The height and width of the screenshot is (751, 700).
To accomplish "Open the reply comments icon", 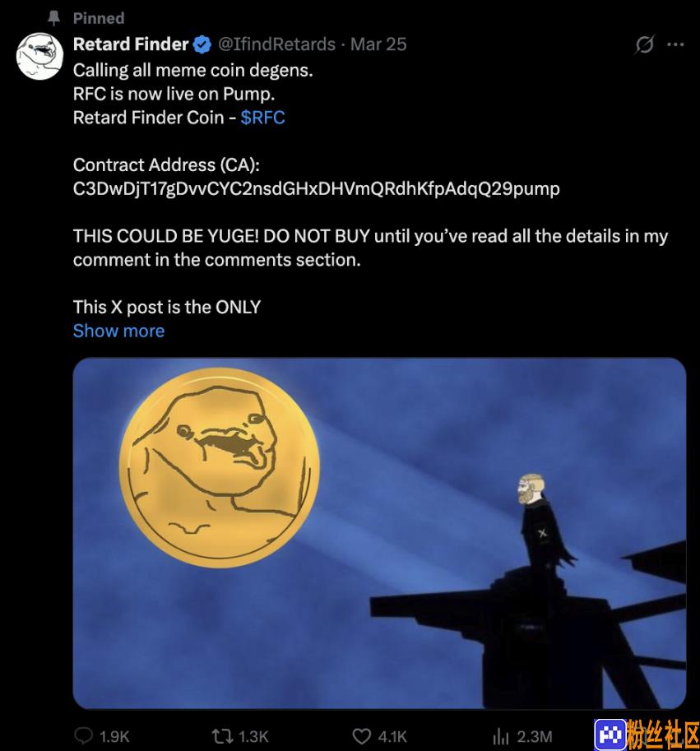I will coord(84,735).
